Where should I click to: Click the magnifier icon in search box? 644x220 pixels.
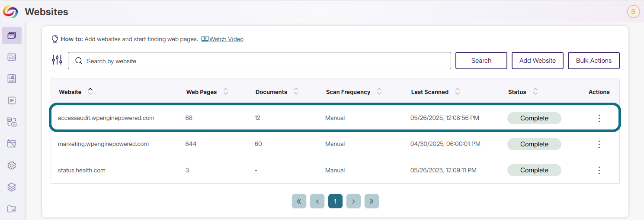(79, 61)
